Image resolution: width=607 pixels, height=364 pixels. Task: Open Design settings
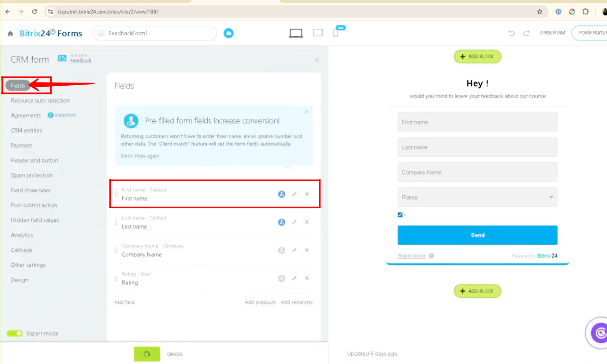coord(19,280)
